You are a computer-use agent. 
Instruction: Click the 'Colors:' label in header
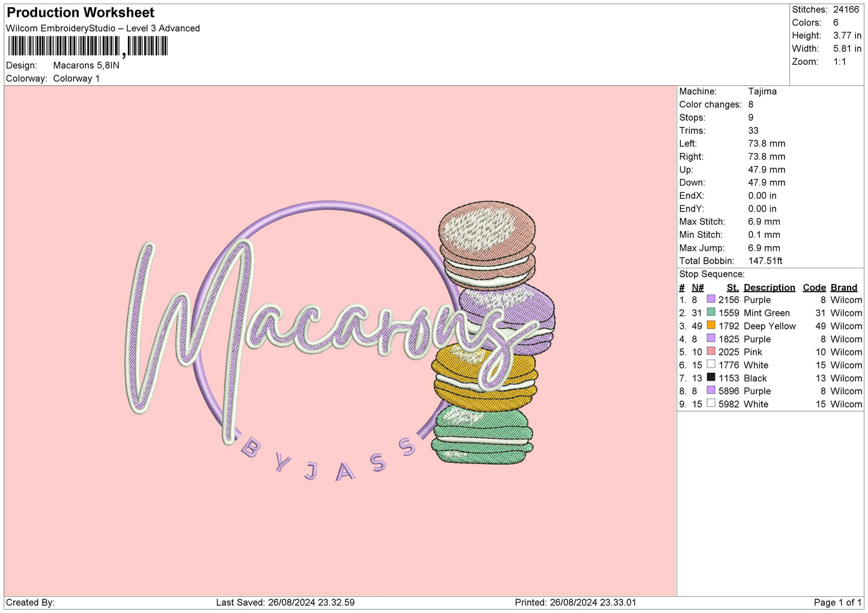point(807,23)
